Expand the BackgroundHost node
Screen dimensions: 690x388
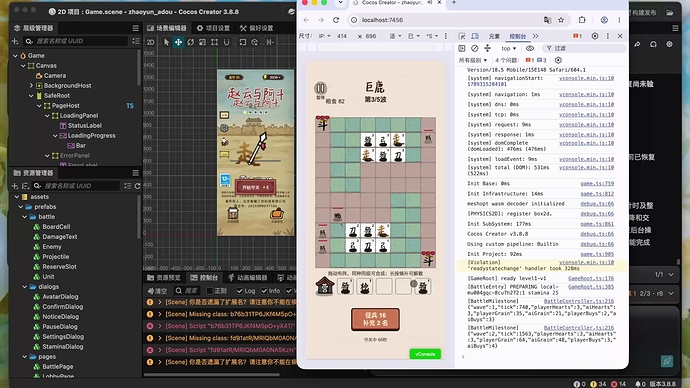click(31, 86)
